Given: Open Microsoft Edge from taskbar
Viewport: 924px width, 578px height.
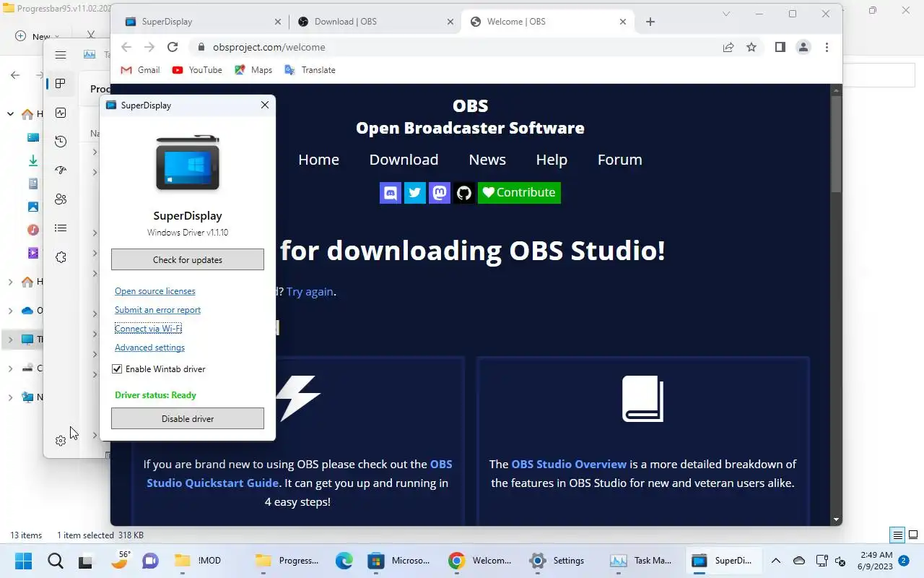Looking at the screenshot, I should [344, 561].
